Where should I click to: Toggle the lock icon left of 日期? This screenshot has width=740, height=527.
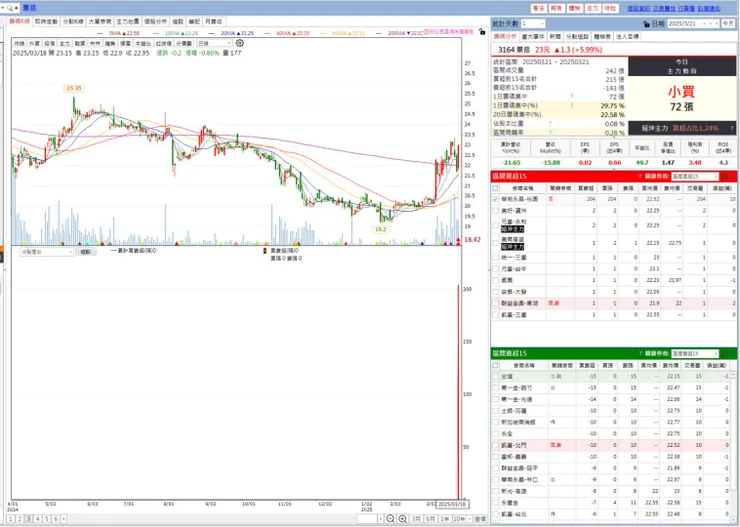coord(646,24)
